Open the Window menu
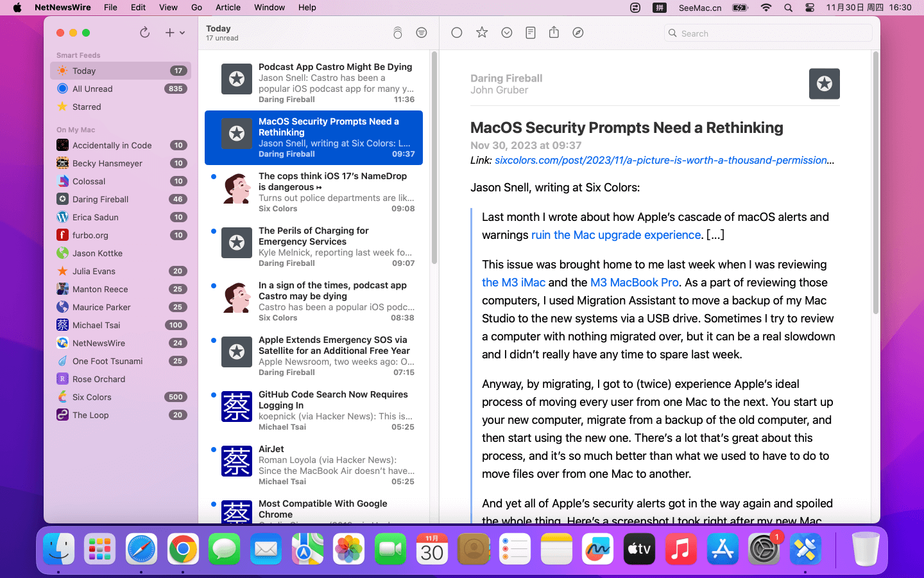 coord(269,8)
